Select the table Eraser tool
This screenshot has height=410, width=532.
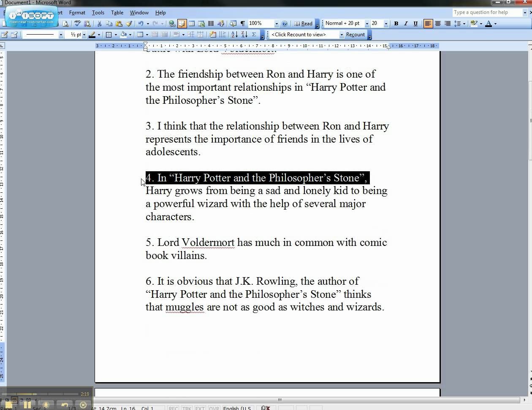click(14, 35)
